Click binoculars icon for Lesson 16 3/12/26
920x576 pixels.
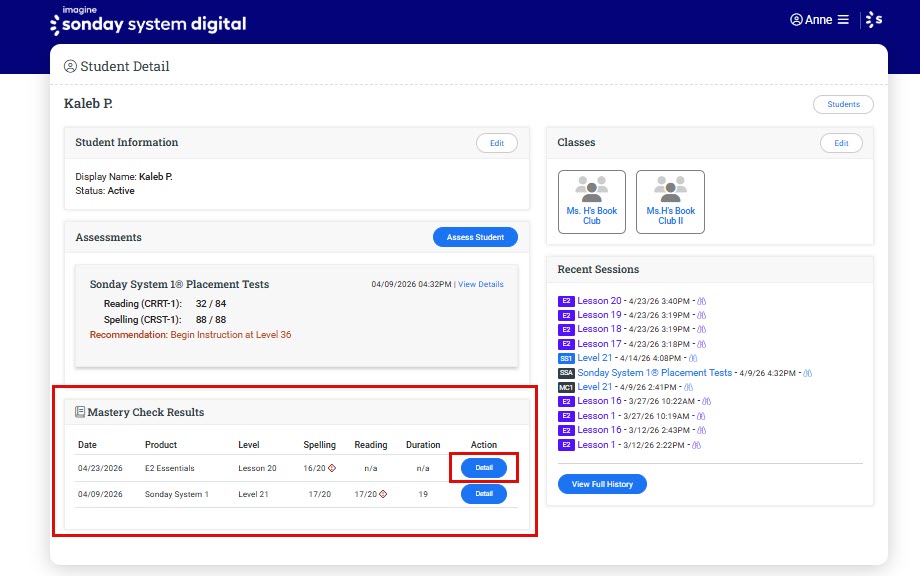pyautogui.click(x=701, y=431)
